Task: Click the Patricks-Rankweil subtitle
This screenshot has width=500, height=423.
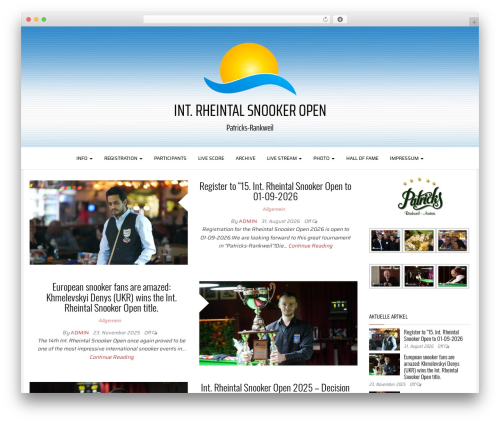Action: pyautogui.click(x=250, y=128)
